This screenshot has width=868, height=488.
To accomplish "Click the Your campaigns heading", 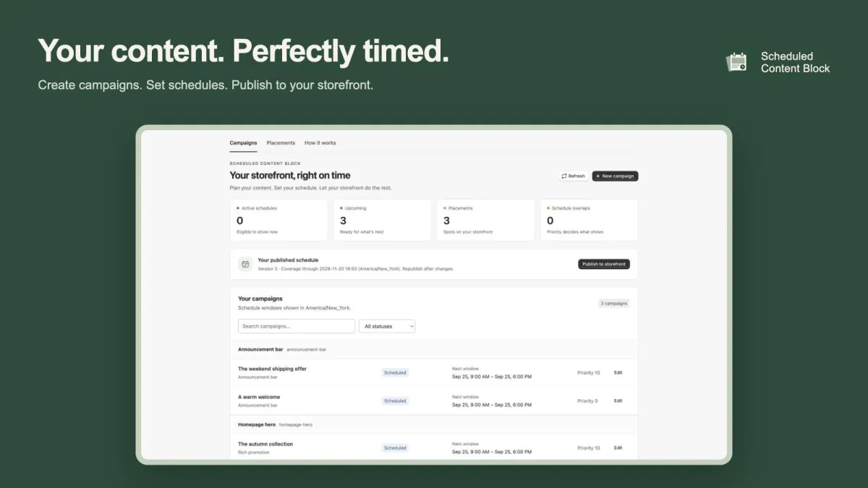I will [260, 299].
